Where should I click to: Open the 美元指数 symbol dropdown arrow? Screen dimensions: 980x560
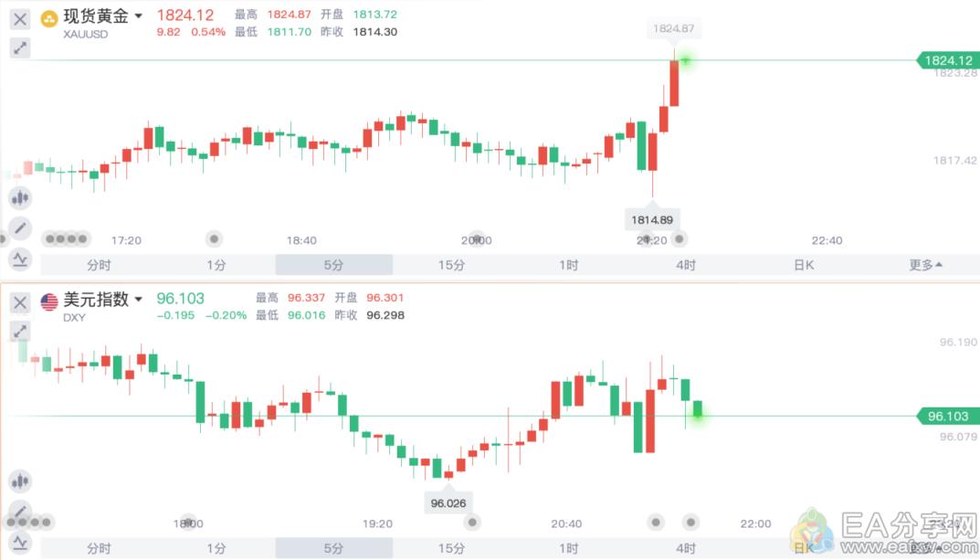pos(138,300)
